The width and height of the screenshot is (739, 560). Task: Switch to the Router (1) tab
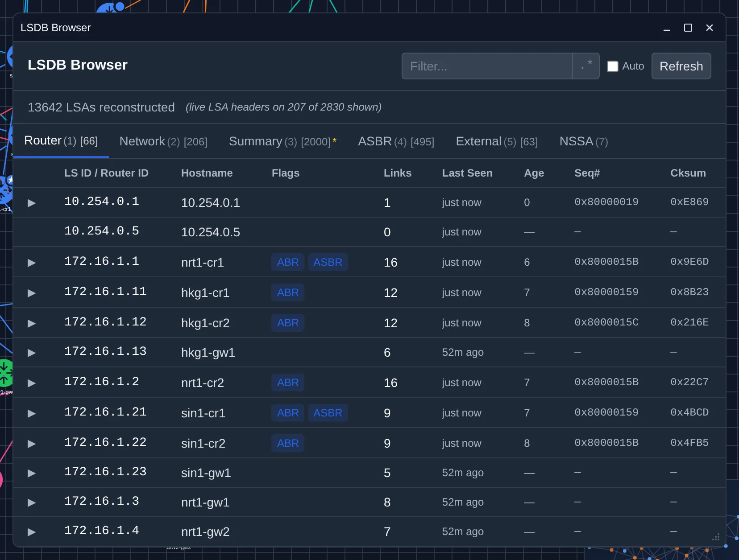61,141
